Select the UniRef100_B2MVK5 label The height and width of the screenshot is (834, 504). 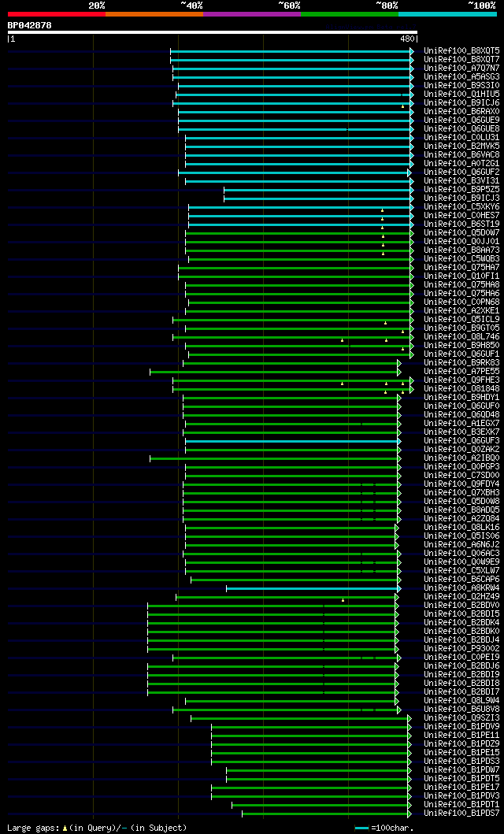click(461, 146)
